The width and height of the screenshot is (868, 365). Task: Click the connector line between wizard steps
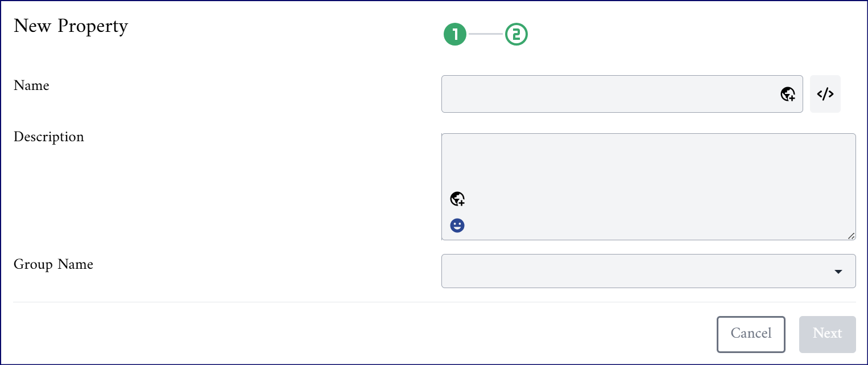point(486,35)
